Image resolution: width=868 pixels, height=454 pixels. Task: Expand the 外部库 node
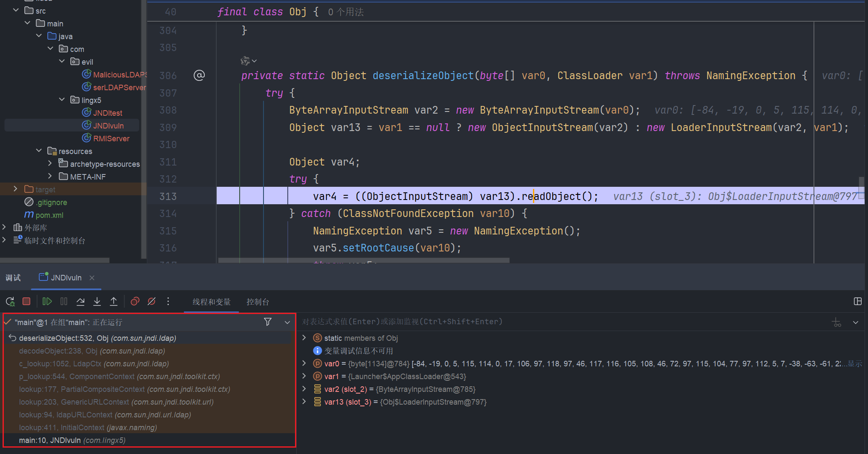coord(4,227)
